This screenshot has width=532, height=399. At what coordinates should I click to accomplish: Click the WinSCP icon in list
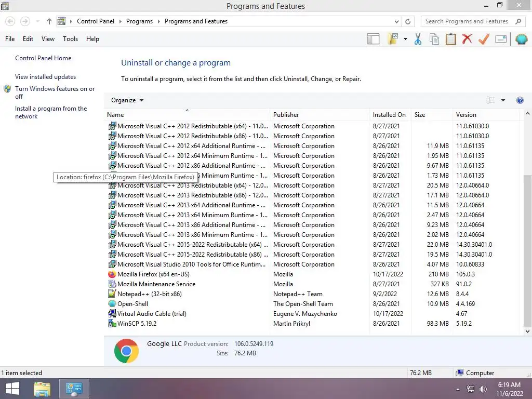112,323
